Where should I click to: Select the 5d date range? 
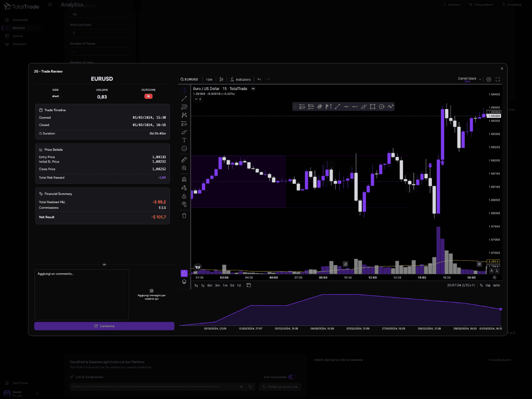(x=232, y=285)
